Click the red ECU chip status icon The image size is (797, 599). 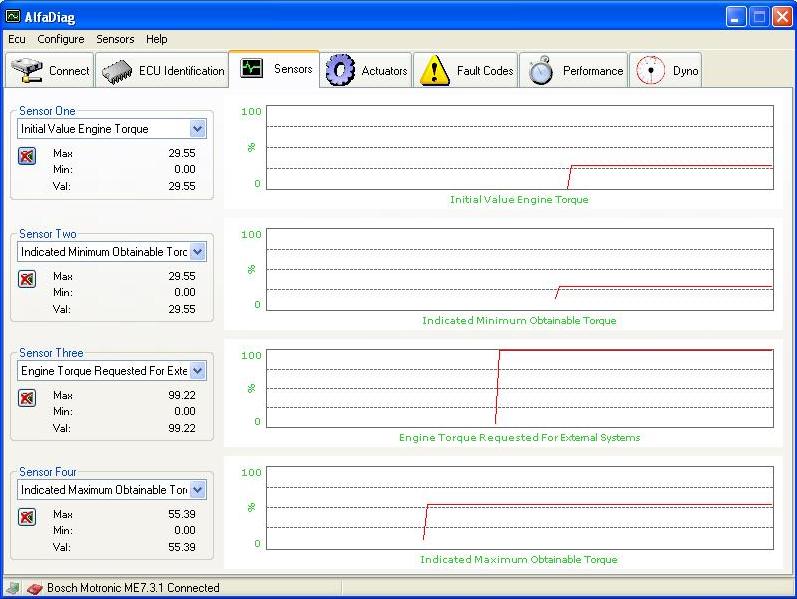click(x=34, y=589)
